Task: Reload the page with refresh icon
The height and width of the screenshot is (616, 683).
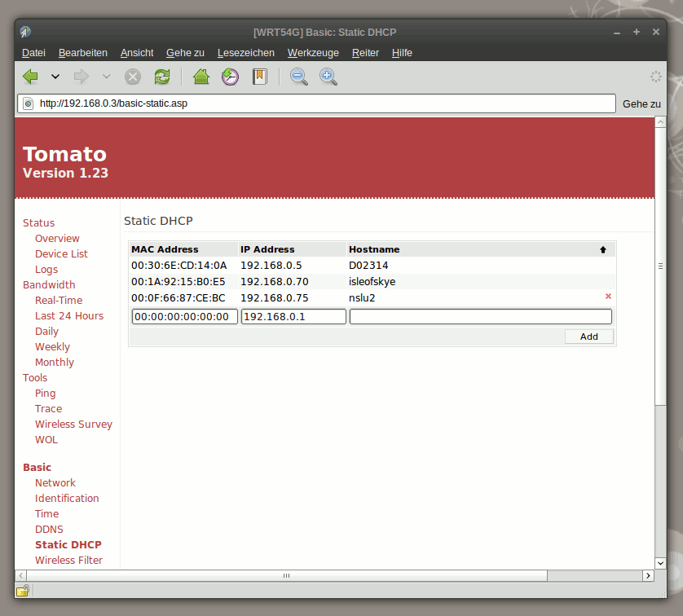Action: [162, 77]
